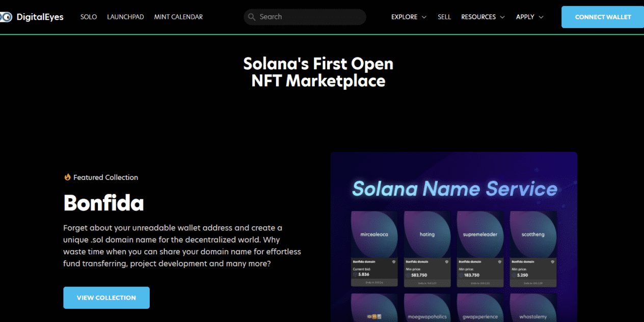Select the scottheng domain card
Screen dimensions: 644x322
point(533,249)
